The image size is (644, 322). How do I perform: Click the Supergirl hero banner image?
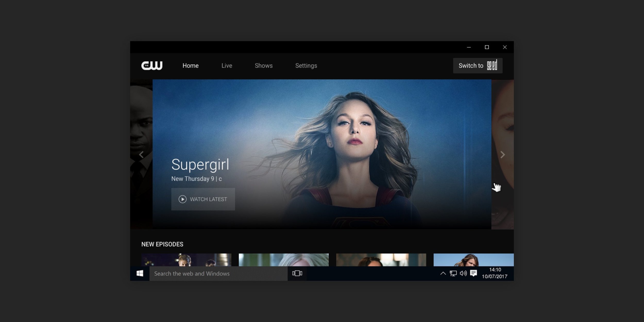(x=322, y=154)
